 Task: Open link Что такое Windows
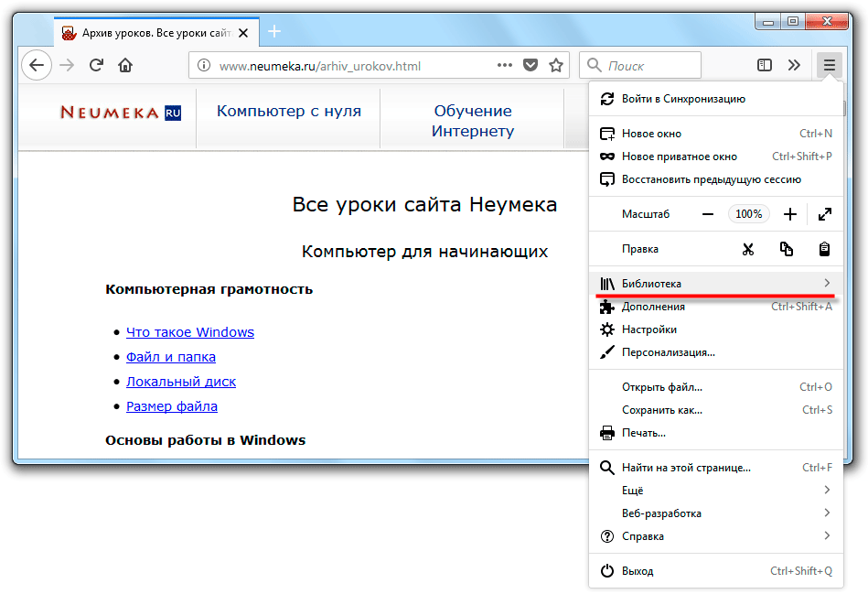coord(190,332)
